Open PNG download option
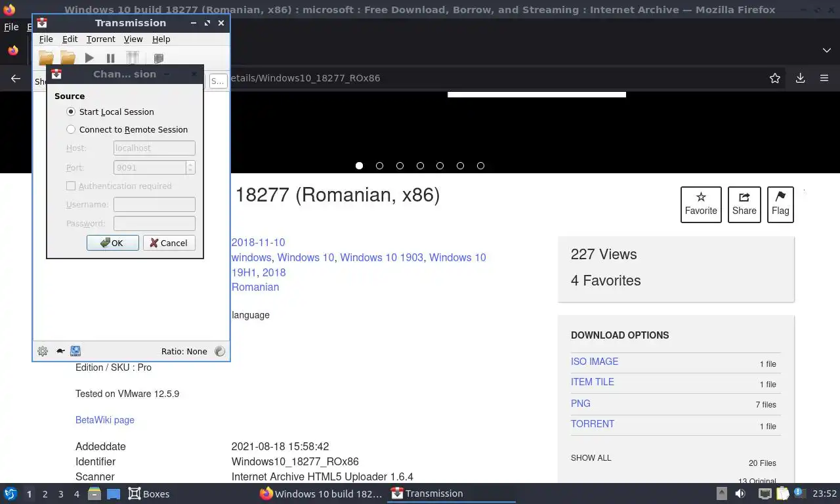Viewport: 840px width, 504px height. (581, 404)
